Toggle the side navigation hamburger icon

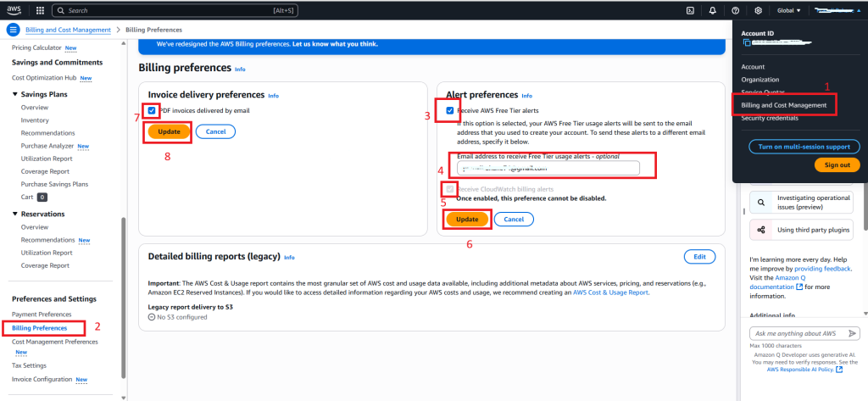(14, 30)
